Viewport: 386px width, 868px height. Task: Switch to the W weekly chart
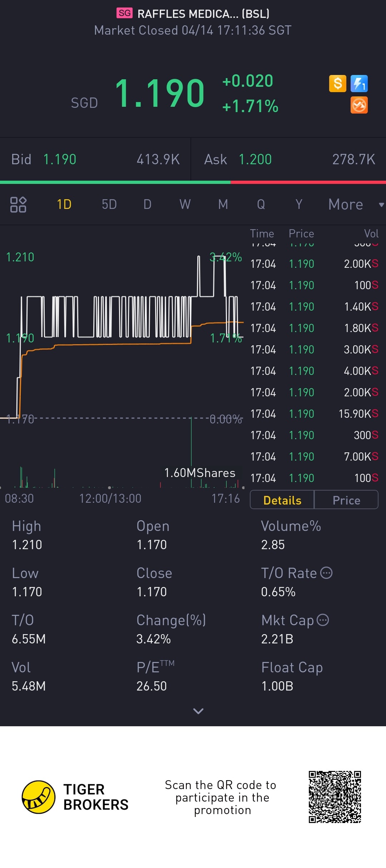tap(185, 205)
